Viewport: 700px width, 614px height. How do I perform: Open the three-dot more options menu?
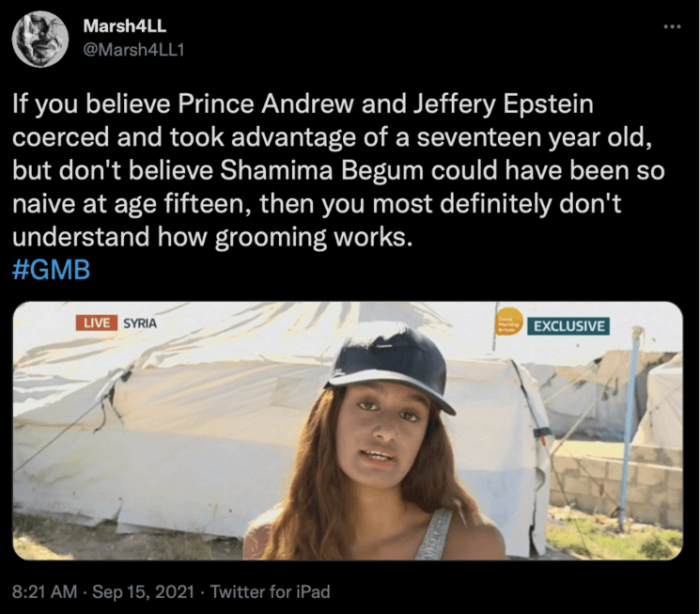tap(672, 27)
